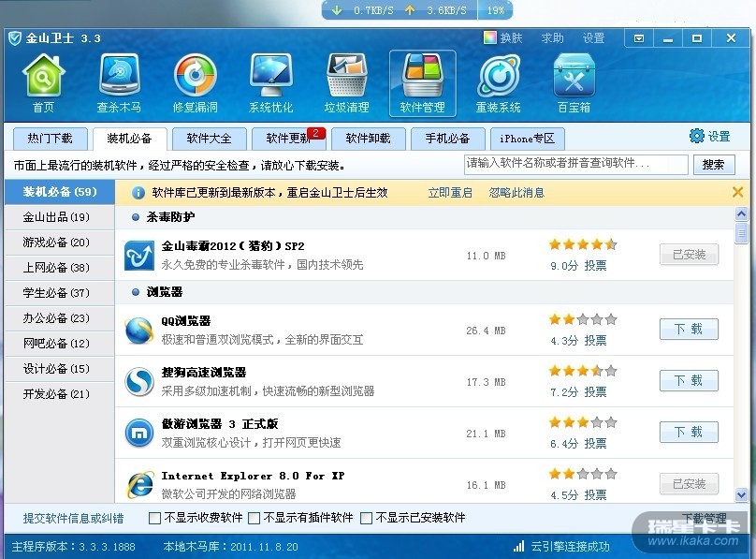Open the 查杀木马 trojan scan icon

[x=119, y=83]
